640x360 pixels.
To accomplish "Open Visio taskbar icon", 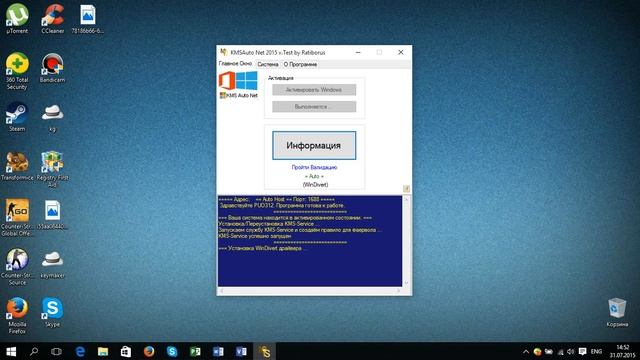I will click(241, 351).
